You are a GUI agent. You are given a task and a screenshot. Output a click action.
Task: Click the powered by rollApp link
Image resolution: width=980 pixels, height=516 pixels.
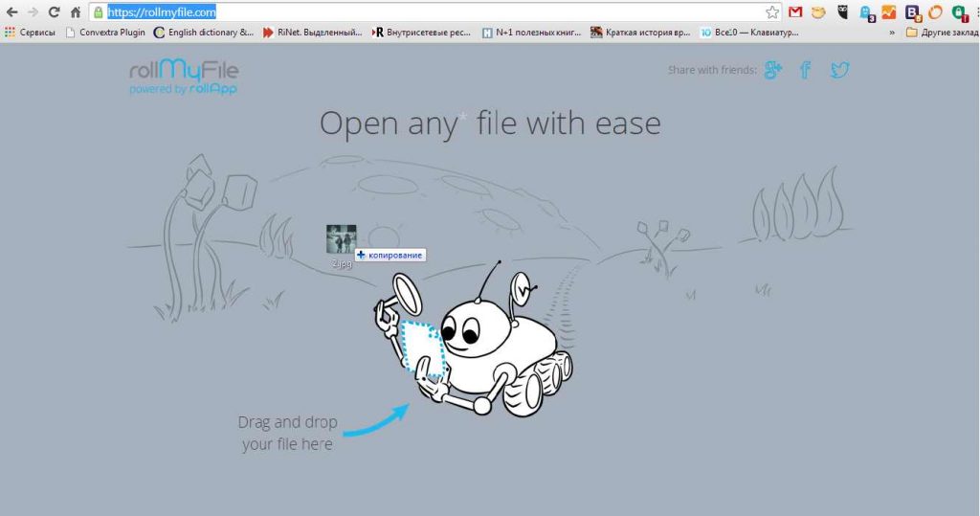(183, 89)
